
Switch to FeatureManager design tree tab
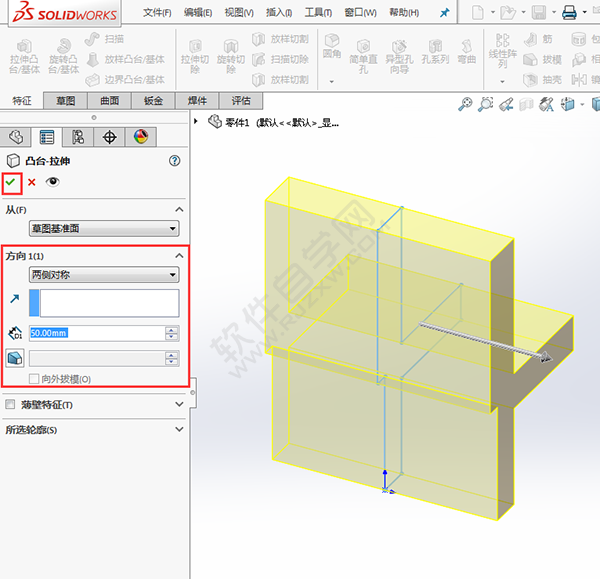tap(16, 137)
